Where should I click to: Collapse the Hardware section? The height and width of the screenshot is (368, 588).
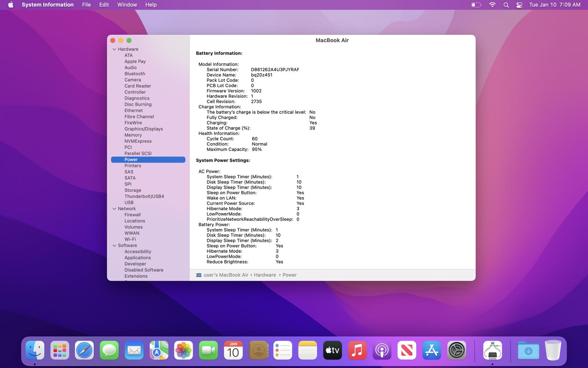tap(114, 49)
